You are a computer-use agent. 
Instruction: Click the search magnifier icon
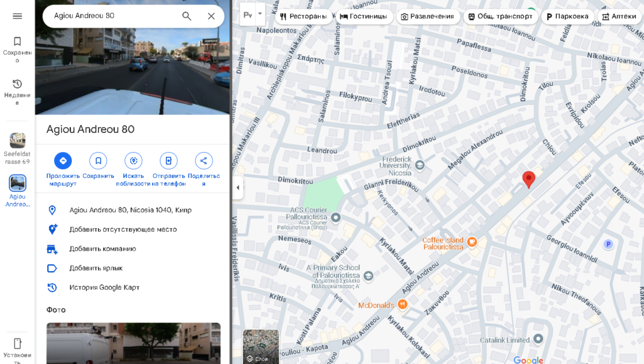[x=186, y=16]
